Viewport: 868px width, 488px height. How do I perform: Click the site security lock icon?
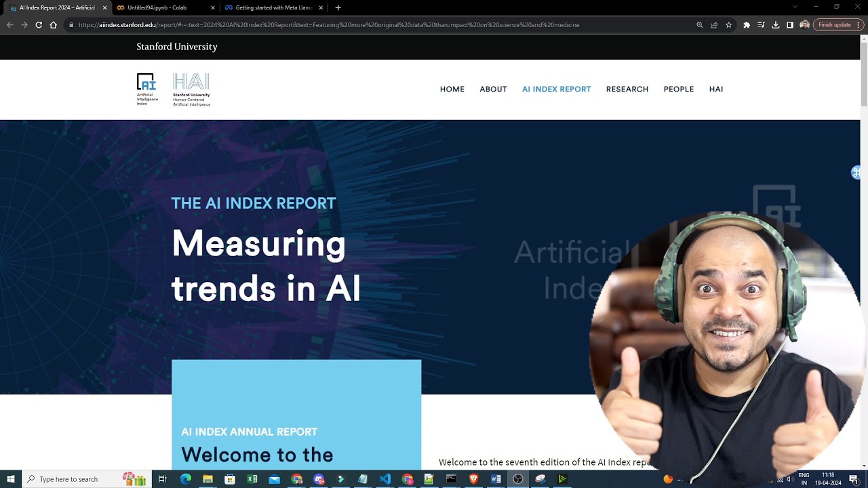[x=71, y=25]
